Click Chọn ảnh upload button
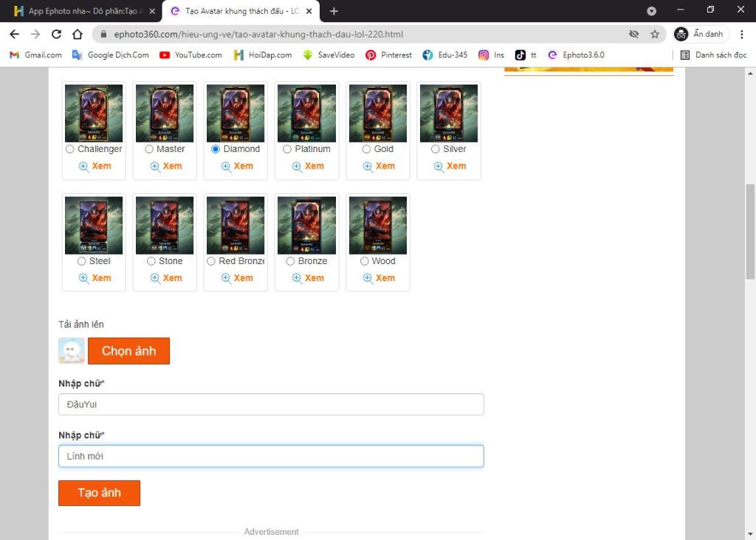 coord(128,350)
